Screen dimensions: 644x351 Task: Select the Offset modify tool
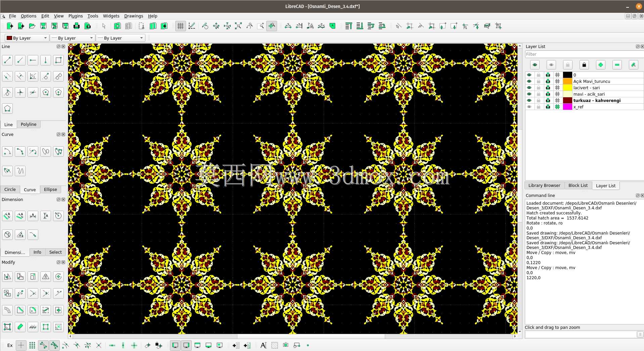(x=7, y=310)
